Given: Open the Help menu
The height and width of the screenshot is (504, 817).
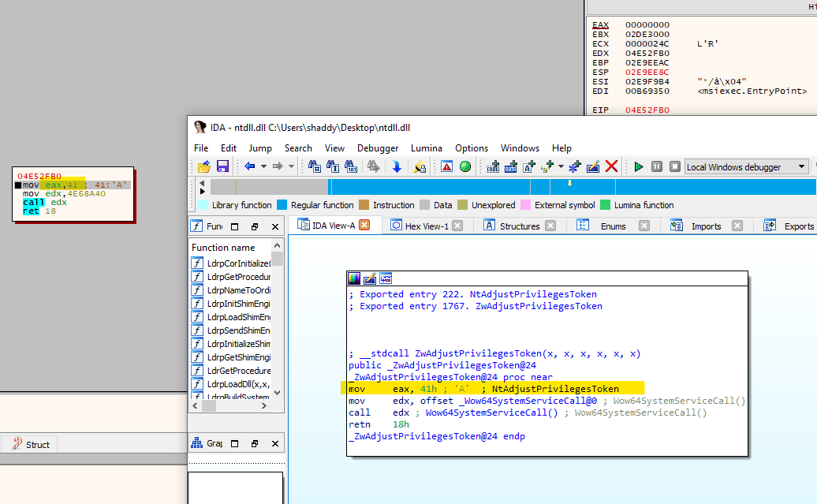Looking at the screenshot, I should (x=561, y=148).
